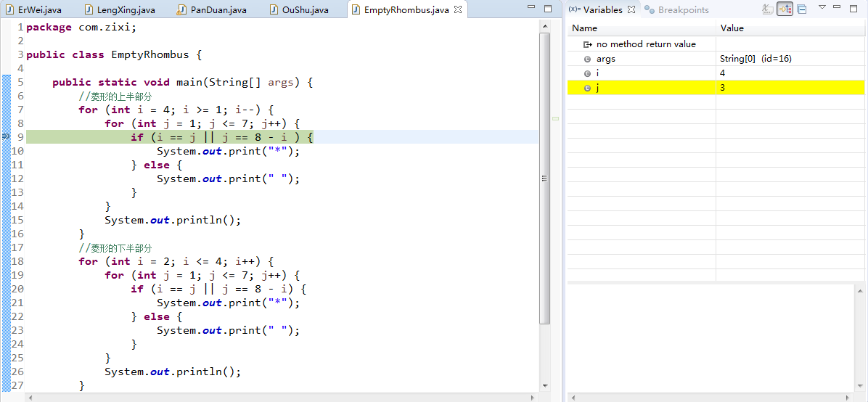
Task: Click the variable icon next to j
Action: coord(588,88)
